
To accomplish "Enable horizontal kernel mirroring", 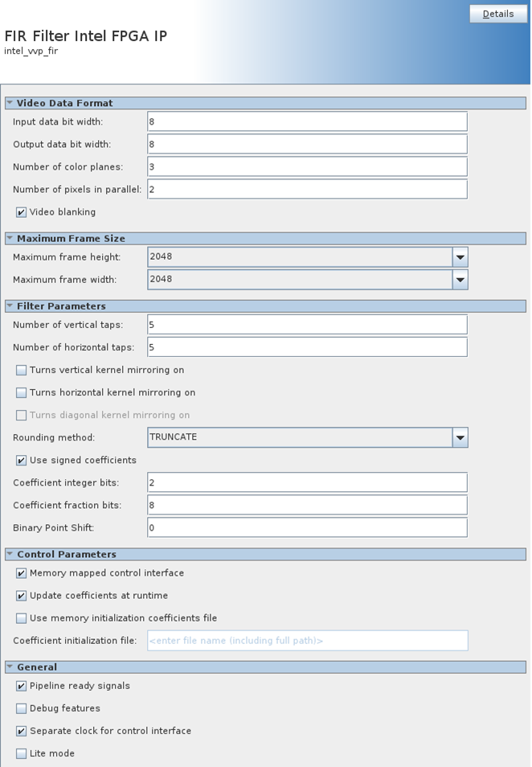I will point(20,392).
